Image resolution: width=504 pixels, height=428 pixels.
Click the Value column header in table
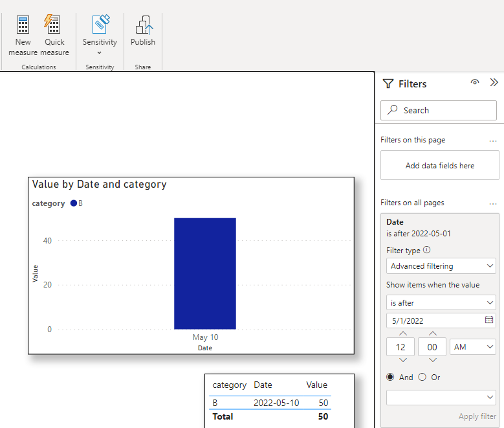coord(316,385)
